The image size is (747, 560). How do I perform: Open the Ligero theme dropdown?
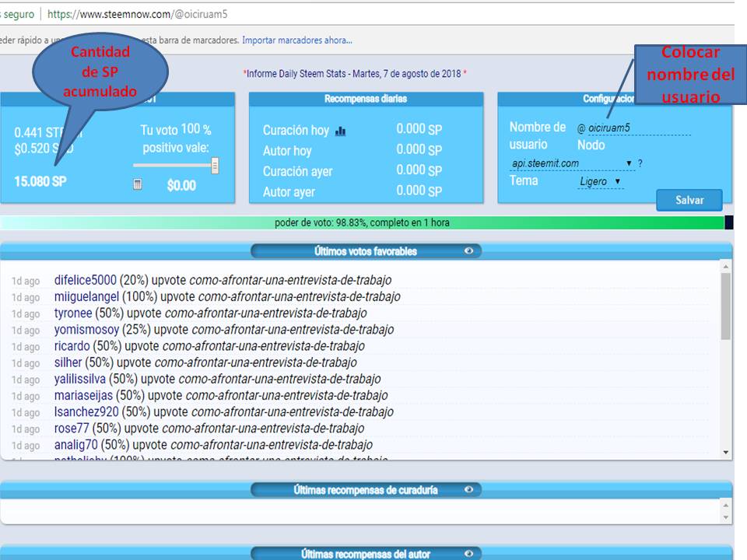coord(600,181)
